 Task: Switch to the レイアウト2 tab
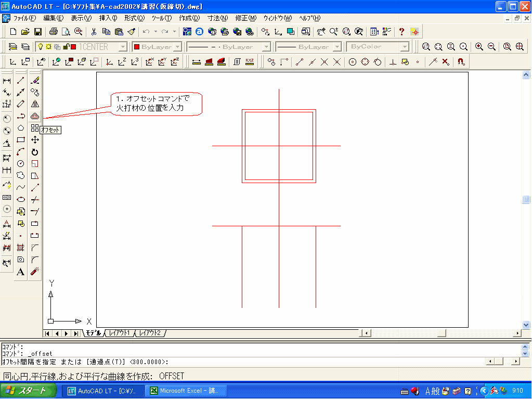[150, 333]
